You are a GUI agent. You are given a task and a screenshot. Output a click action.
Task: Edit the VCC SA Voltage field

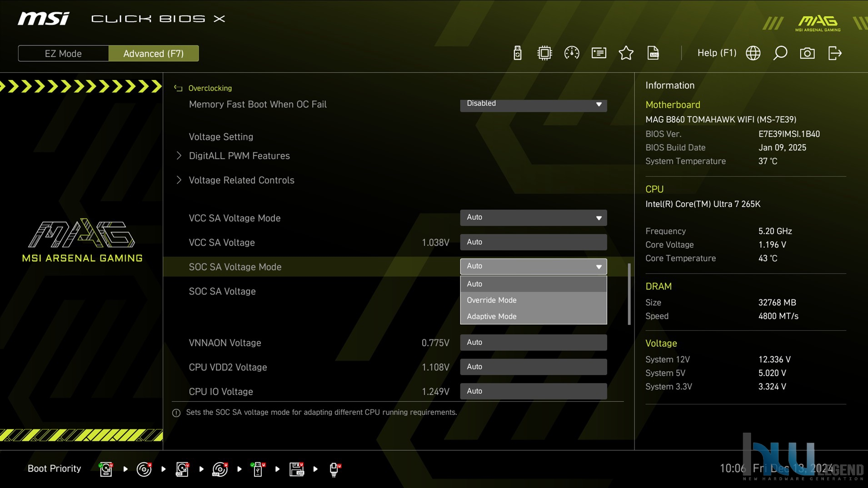pyautogui.click(x=533, y=242)
